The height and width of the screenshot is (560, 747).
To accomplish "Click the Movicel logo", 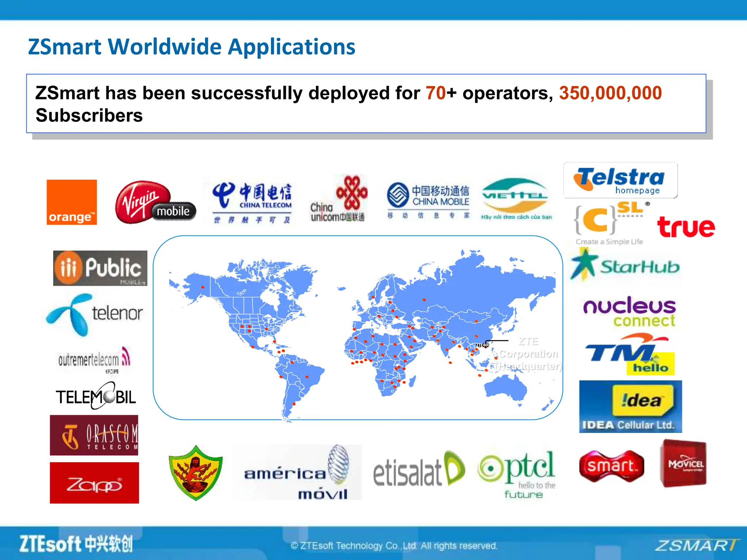I will (683, 464).
